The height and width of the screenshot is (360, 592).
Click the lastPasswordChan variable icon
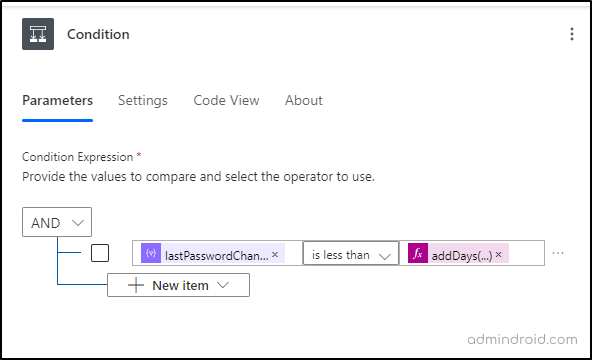(151, 253)
